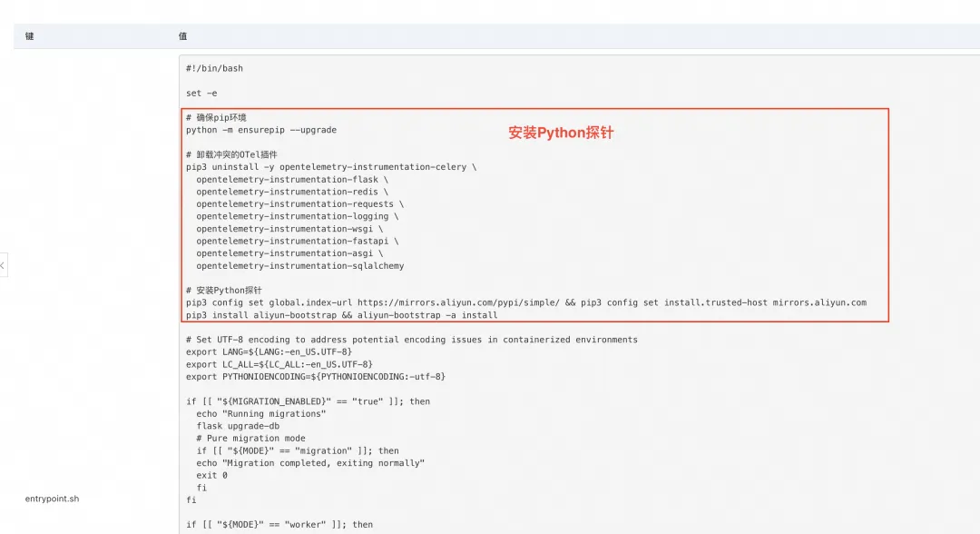The width and height of the screenshot is (980, 534).
Task: Click the echo "Migration completed, exiting normally" line
Action: (x=310, y=463)
